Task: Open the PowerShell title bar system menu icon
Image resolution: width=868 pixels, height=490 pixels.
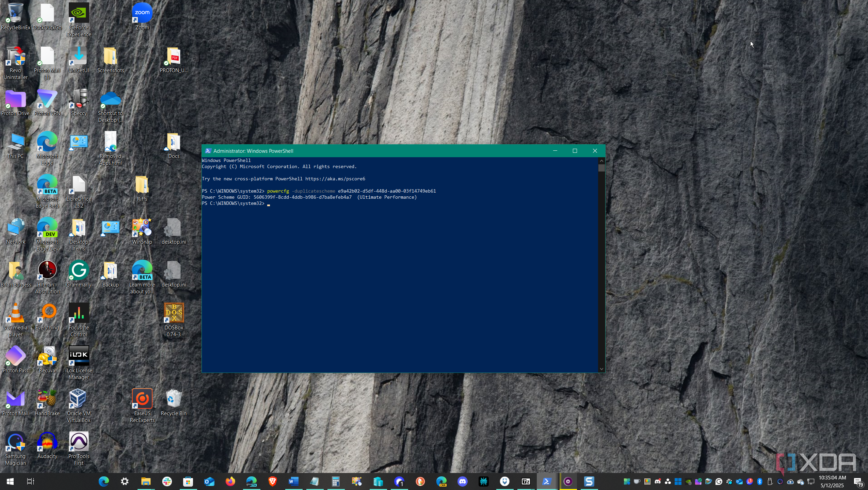Action: [x=208, y=151]
